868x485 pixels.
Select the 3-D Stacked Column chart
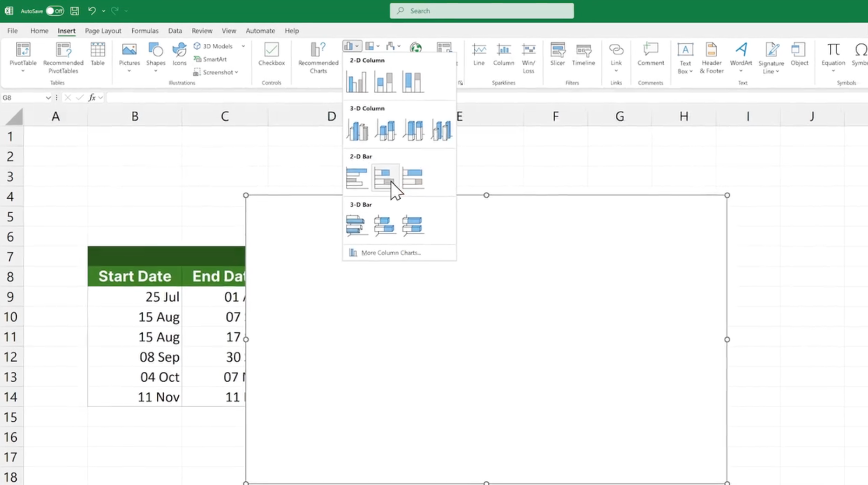[x=385, y=130]
